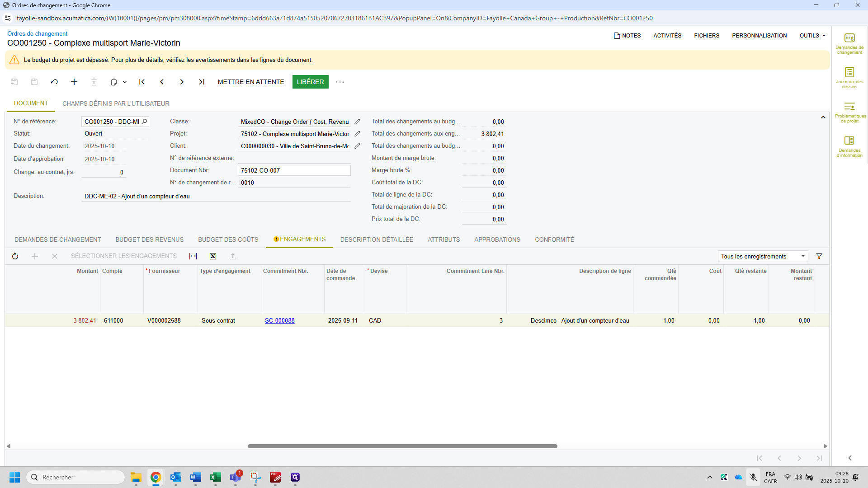Collapse the document summary section

pos(823,117)
